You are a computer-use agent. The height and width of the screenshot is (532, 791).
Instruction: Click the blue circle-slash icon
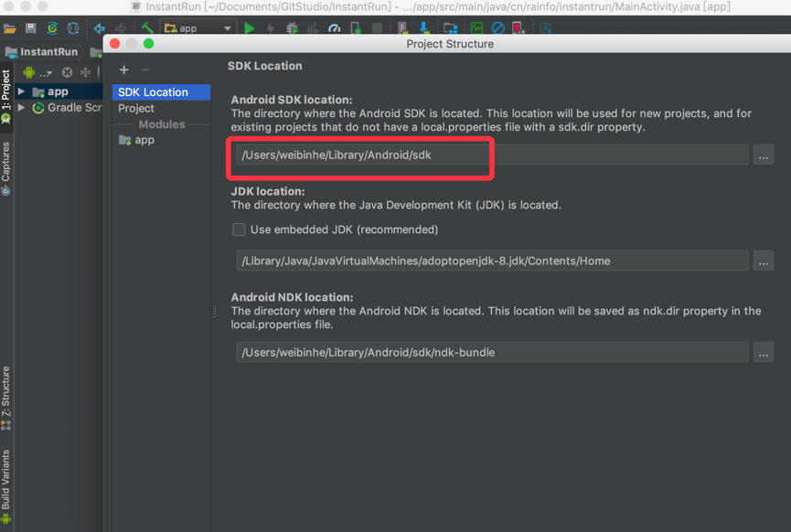coord(497,28)
